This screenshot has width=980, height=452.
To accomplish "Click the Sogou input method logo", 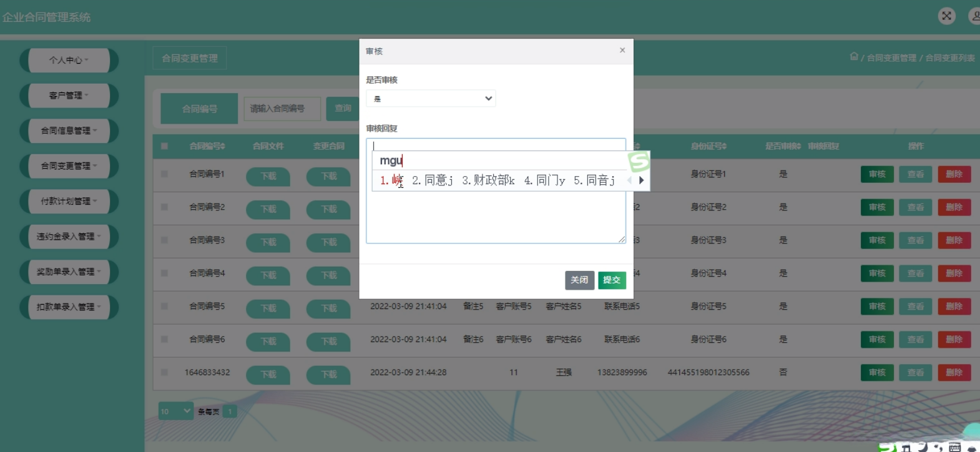I will (639, 162).
